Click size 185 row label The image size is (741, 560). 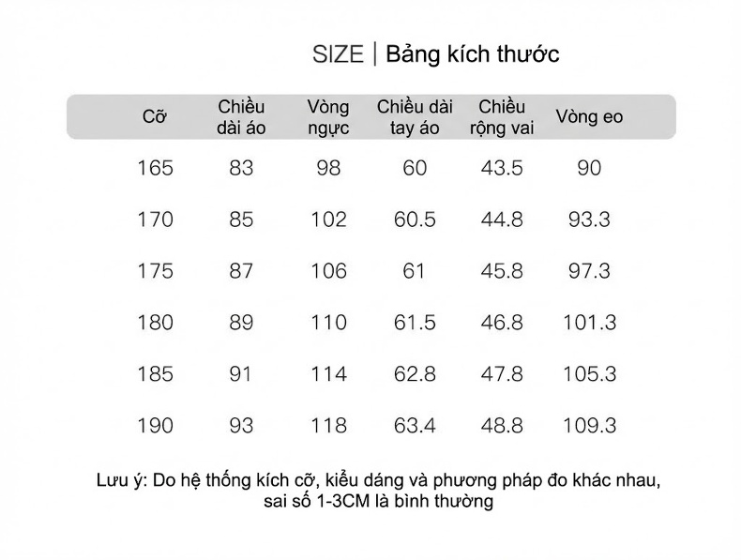tap(155, 374)
